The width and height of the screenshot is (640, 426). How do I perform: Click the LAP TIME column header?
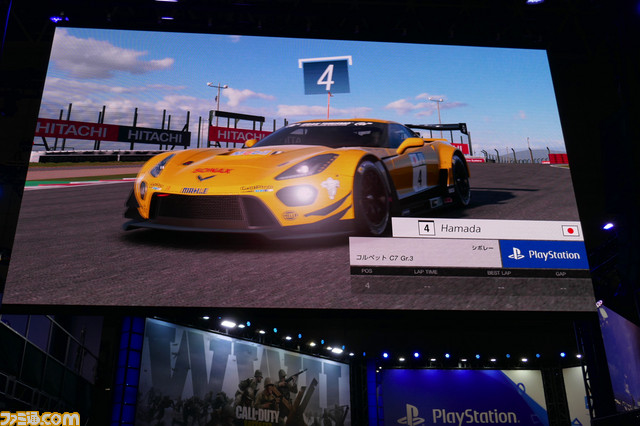pos(425,272)
